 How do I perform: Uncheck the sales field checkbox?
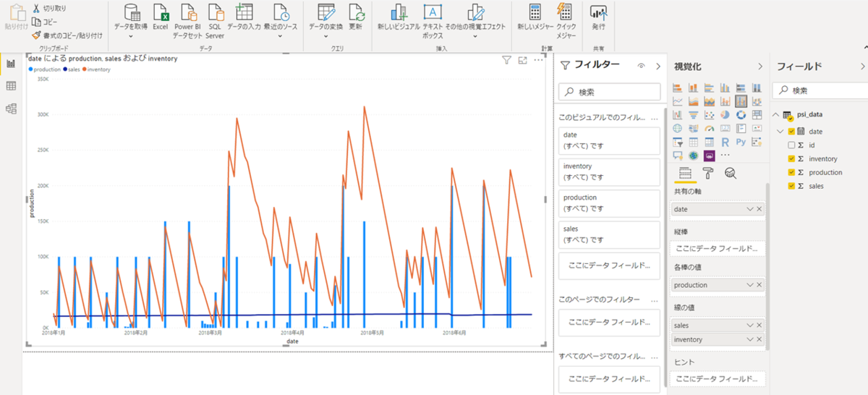[791, 186]
